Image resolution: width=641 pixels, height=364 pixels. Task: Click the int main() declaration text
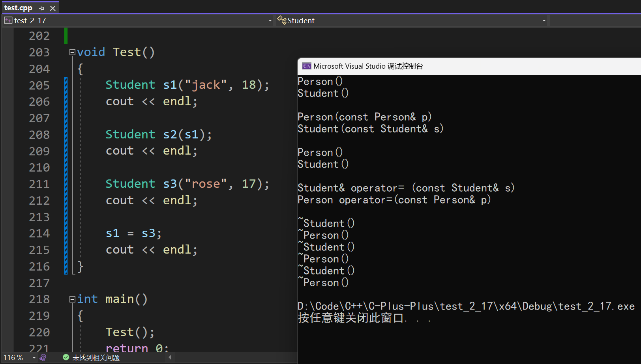(112, 299)
